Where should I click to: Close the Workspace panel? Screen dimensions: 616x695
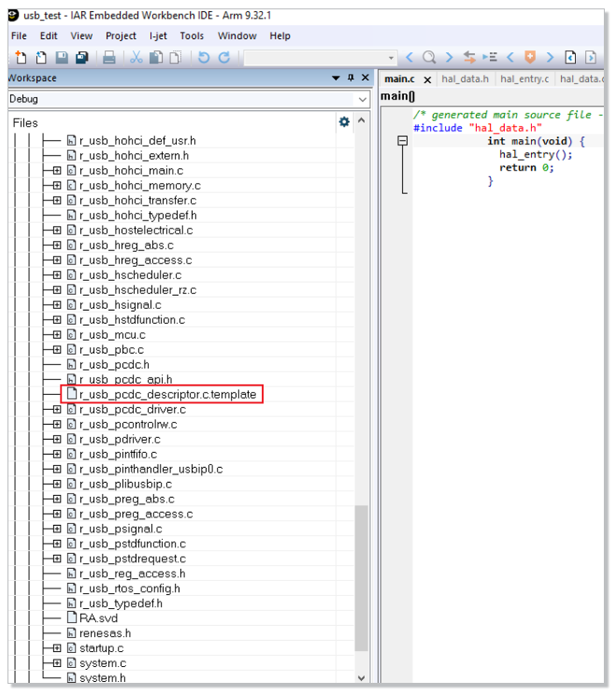(365, 78)
